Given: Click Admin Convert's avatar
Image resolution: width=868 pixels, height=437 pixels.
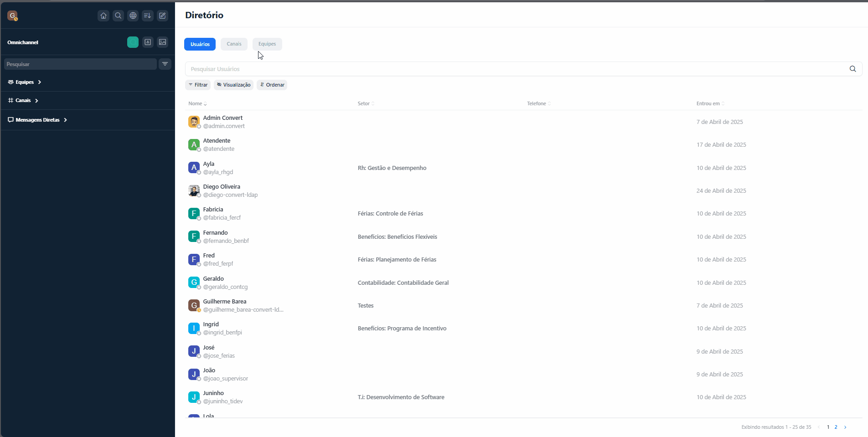Looking at the screenshot, I should pos(194,122).
